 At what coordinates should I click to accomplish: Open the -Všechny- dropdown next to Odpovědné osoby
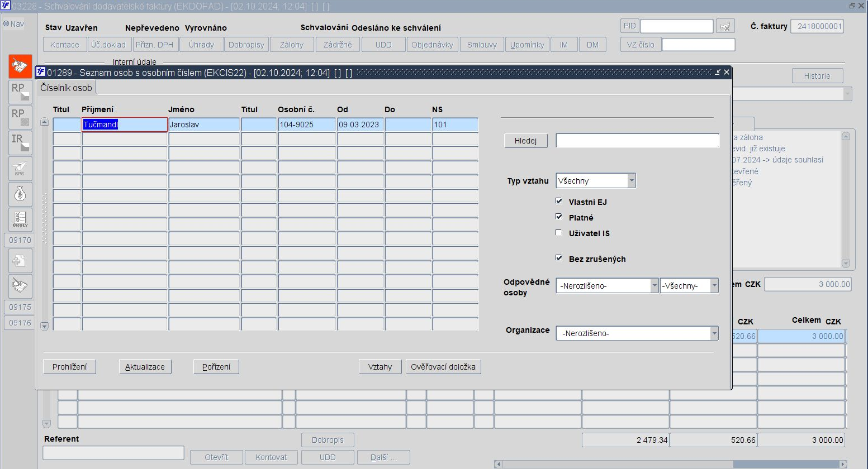pos(714,286)
